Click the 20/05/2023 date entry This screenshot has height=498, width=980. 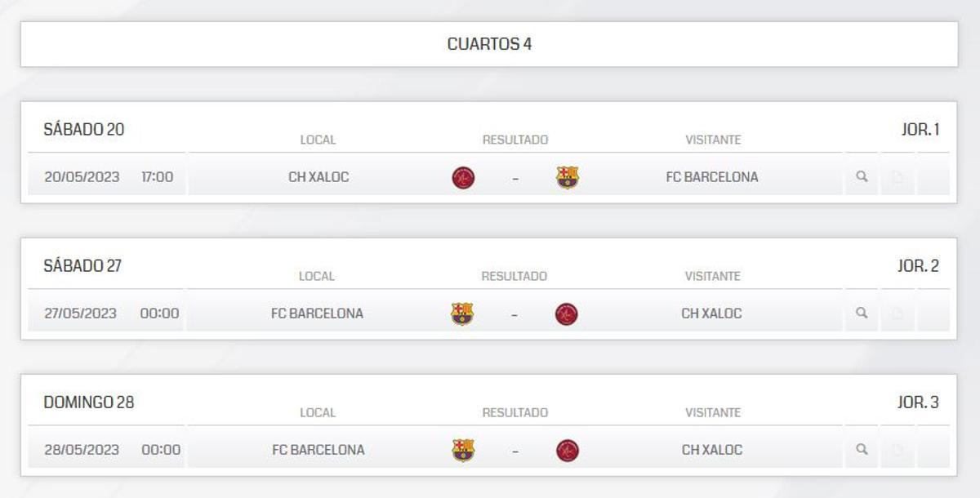point(82,176)
